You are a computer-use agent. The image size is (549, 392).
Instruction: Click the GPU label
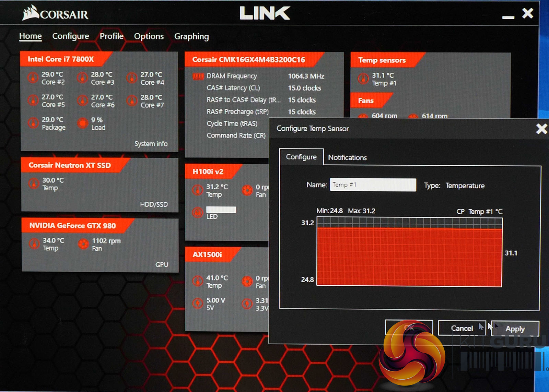coord(162,265)
